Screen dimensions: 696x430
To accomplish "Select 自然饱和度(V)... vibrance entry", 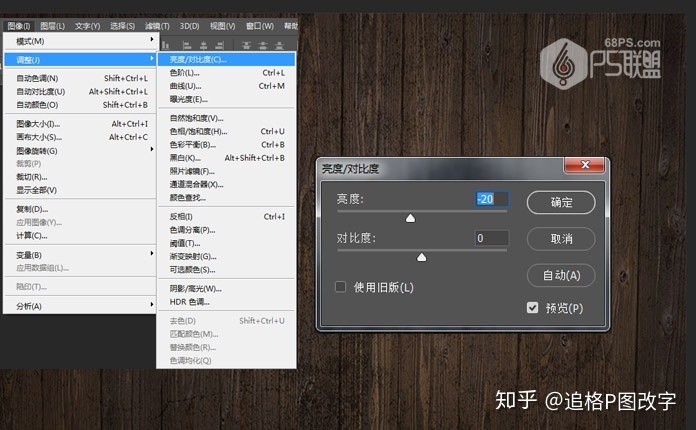I will click(226, 118).
